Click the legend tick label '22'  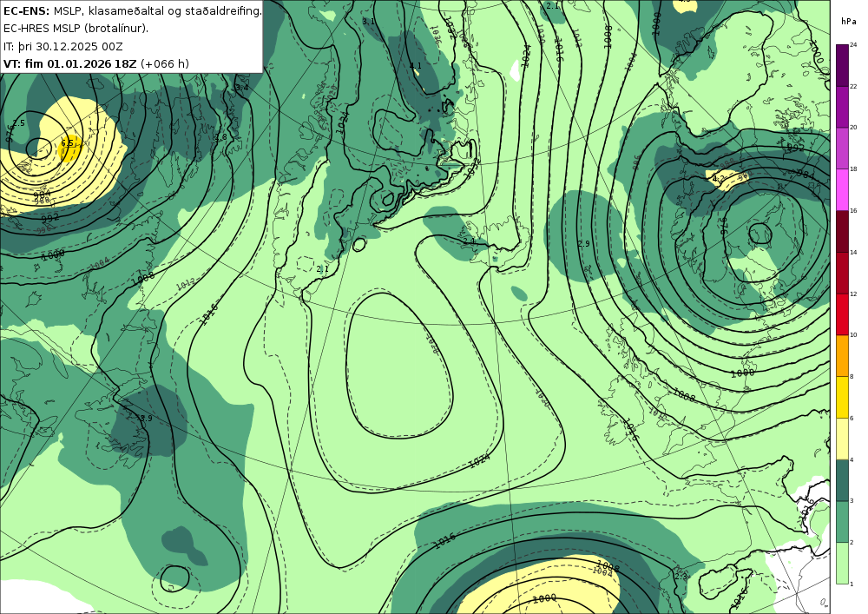click(853, 86)
